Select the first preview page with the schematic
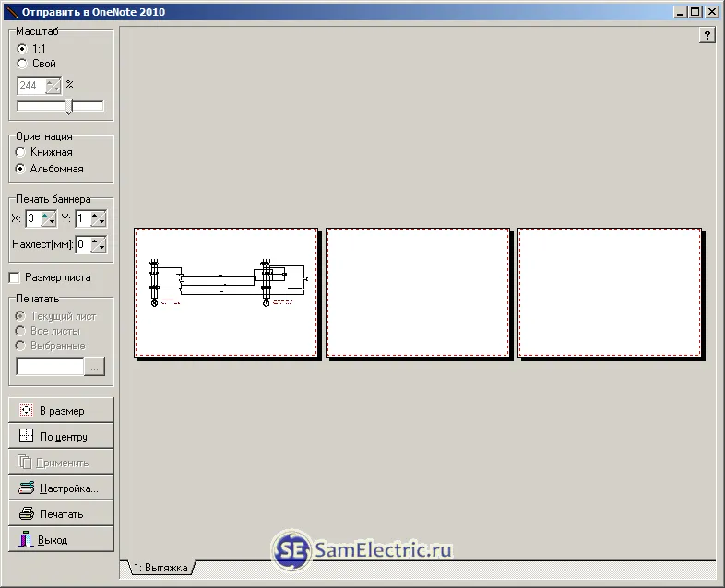The width and height of the screenshot is (725, 588). (226, 293)
